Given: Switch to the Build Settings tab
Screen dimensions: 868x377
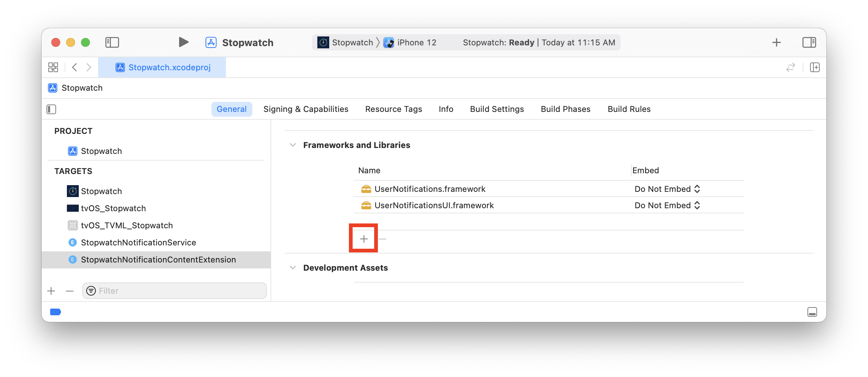Looking at the screenshot, I should [497, 109].
